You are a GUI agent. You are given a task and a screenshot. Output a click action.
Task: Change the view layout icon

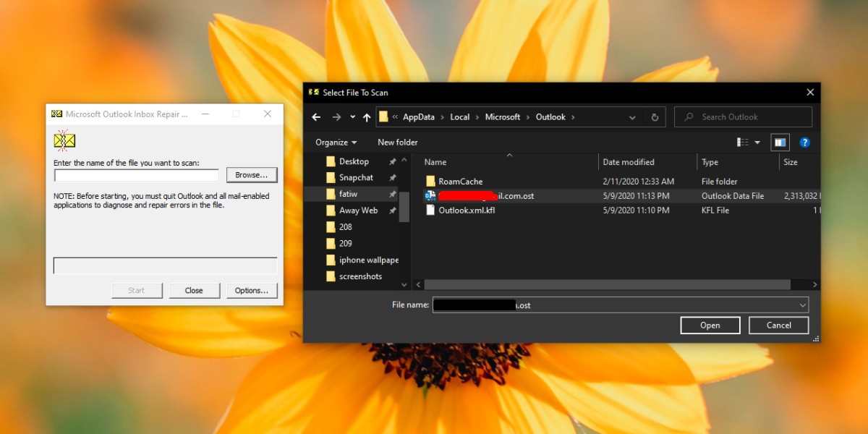point(742,142)
